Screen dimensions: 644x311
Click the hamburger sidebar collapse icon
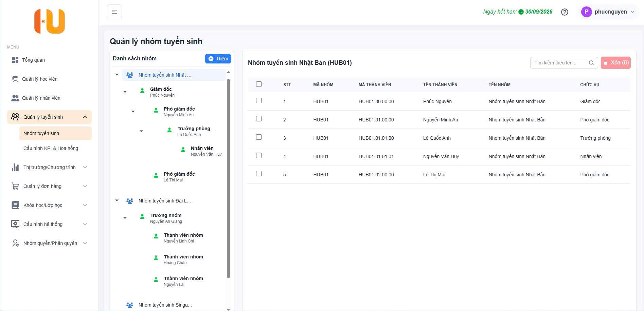114,12
